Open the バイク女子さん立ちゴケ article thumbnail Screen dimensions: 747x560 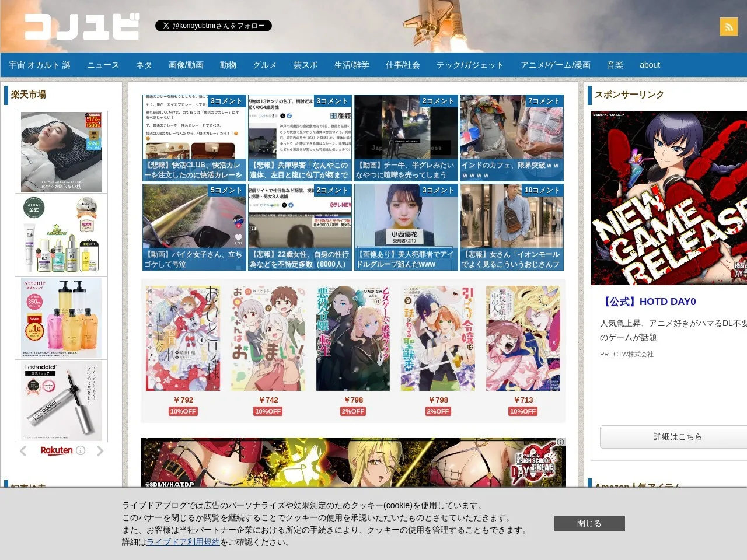194,228
